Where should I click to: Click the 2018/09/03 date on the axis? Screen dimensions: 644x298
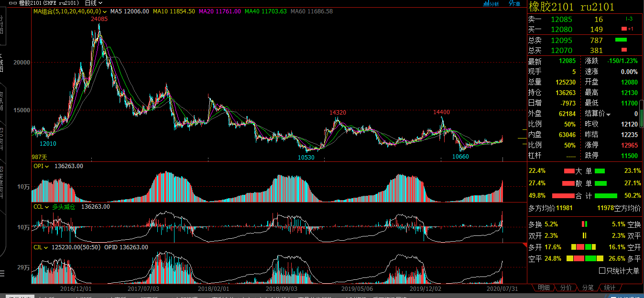(x=282, y=288)
